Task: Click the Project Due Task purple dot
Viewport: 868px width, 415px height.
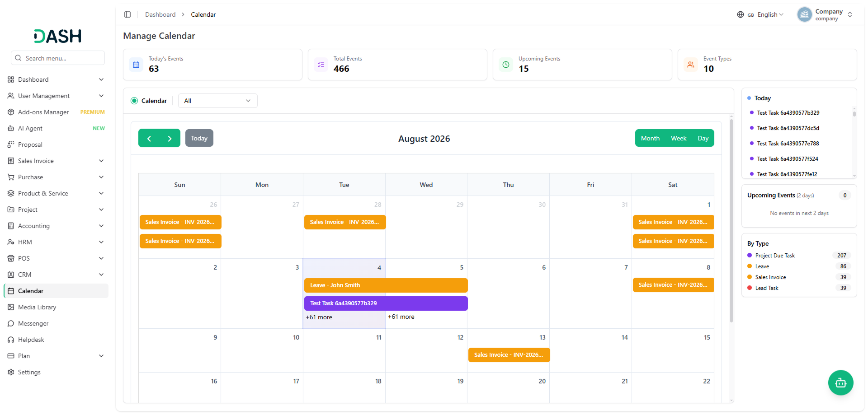Action: pos(750,256)
